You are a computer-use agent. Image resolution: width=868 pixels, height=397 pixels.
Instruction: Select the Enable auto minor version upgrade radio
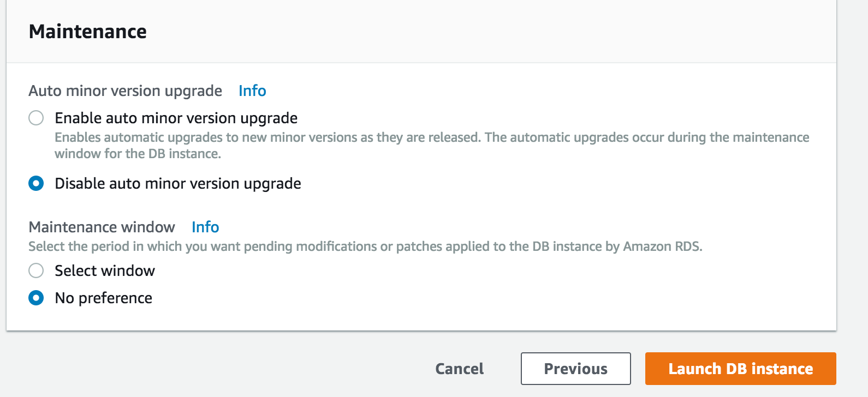click(36, 118)
